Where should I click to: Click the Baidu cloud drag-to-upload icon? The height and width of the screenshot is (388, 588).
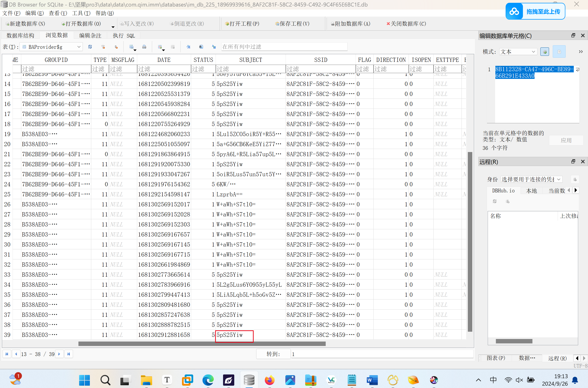[x=514, y=11]
